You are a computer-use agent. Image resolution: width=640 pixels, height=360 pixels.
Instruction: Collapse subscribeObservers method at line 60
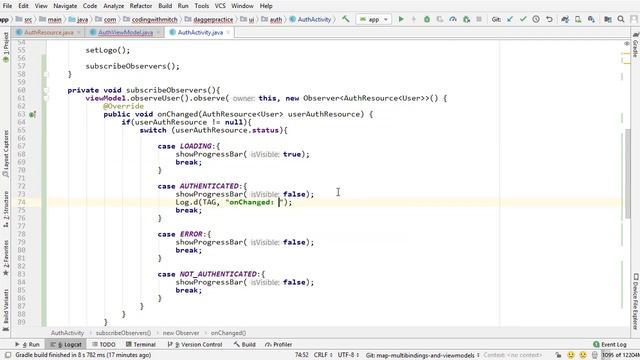[46, 90]
